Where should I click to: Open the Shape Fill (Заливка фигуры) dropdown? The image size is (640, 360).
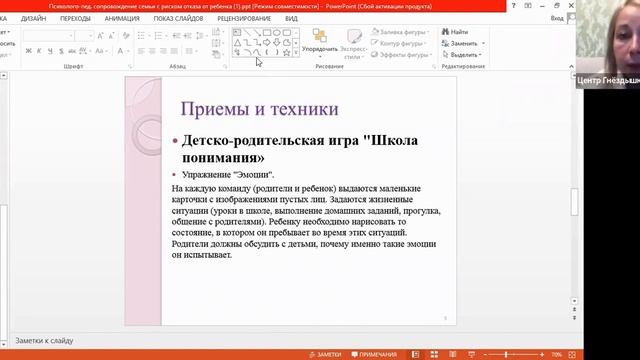[400, 32]
